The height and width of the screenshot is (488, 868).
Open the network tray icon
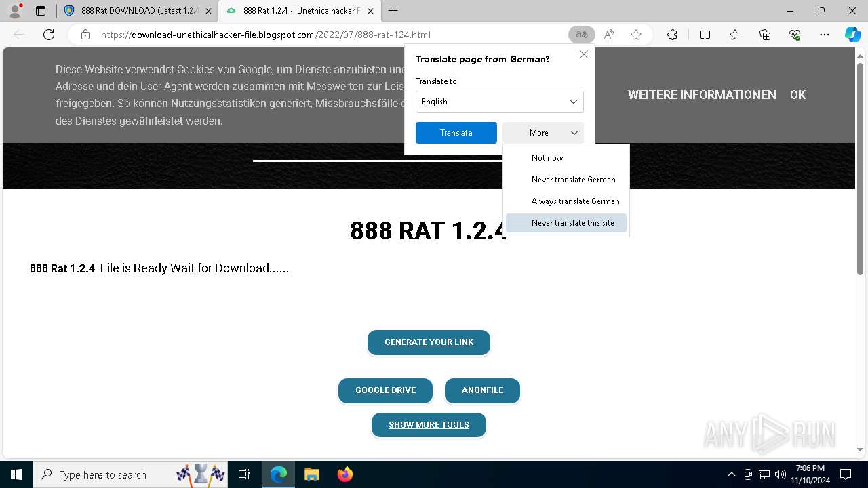click(x=764, y=474)
